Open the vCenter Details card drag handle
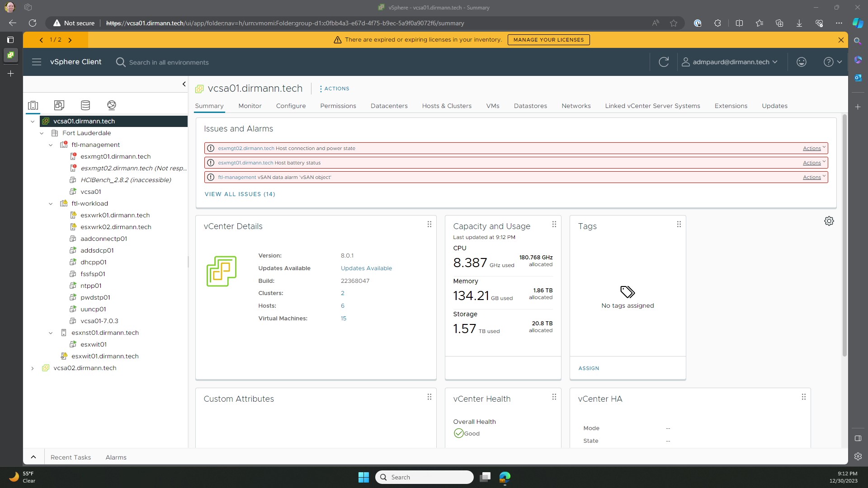Image resolution: width=868 pixels, height=488 pixels. tap(429, 225)
